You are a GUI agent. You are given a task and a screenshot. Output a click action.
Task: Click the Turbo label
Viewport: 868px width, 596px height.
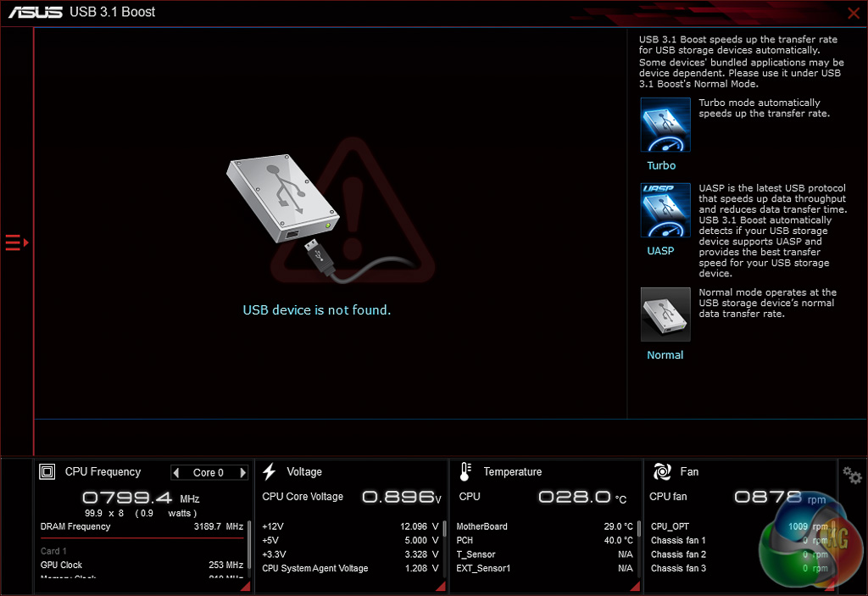[x=661, y=165]
